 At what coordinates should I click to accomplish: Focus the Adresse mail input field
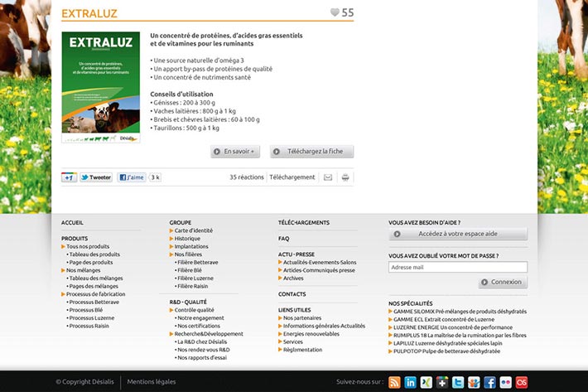pyautogui.click(x=458, y=267)
